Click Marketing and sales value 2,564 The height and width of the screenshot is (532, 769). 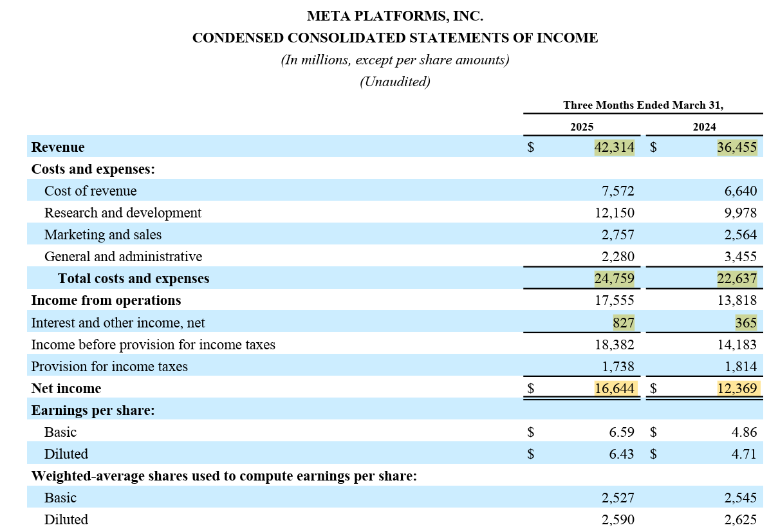pos(741,234)
